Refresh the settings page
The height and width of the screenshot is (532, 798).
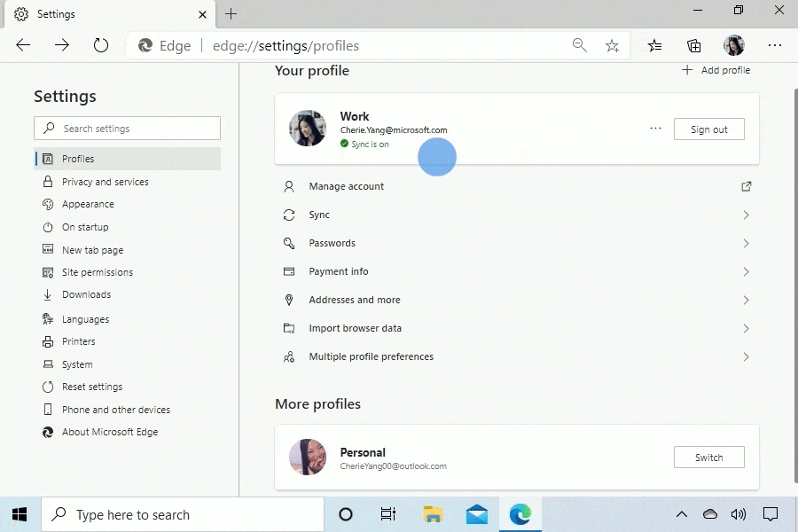[x=100, y=45]
